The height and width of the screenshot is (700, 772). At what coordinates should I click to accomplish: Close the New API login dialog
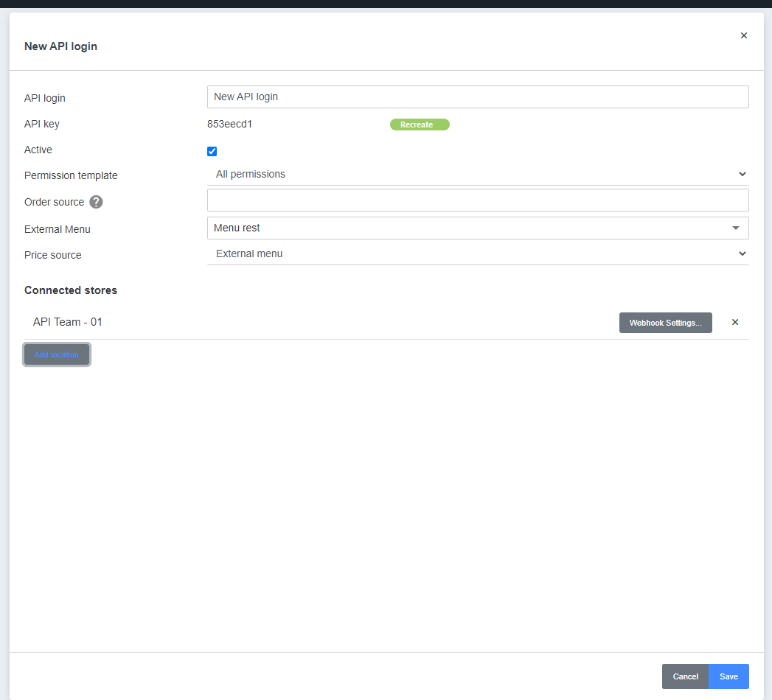[x=743, y=35]
